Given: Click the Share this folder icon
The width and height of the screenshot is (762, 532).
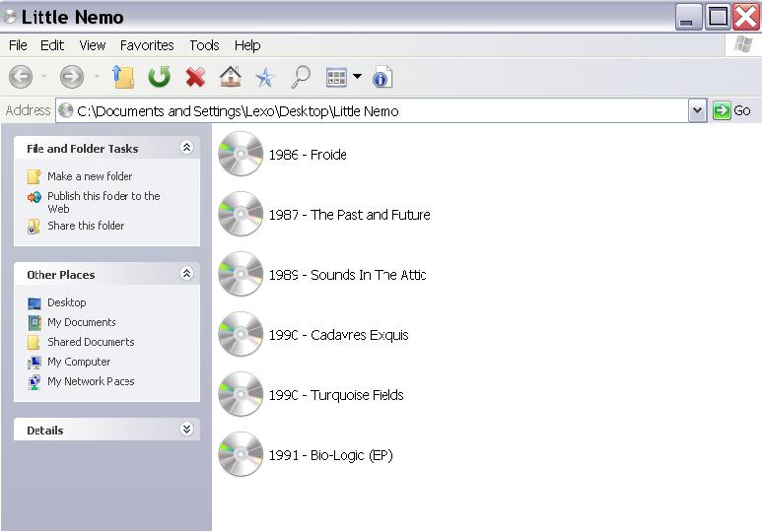Looking at the screenshot, I should (34, 227).
